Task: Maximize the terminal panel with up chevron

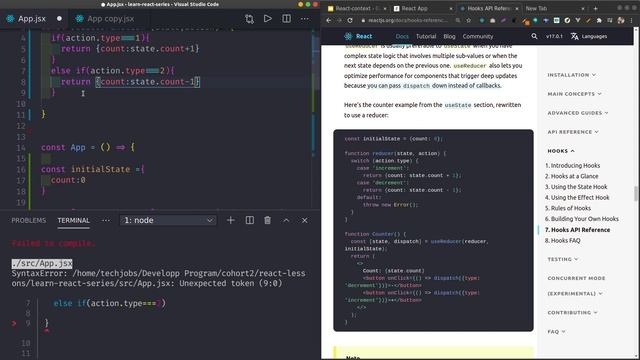Action: click(x=286, y=220)
